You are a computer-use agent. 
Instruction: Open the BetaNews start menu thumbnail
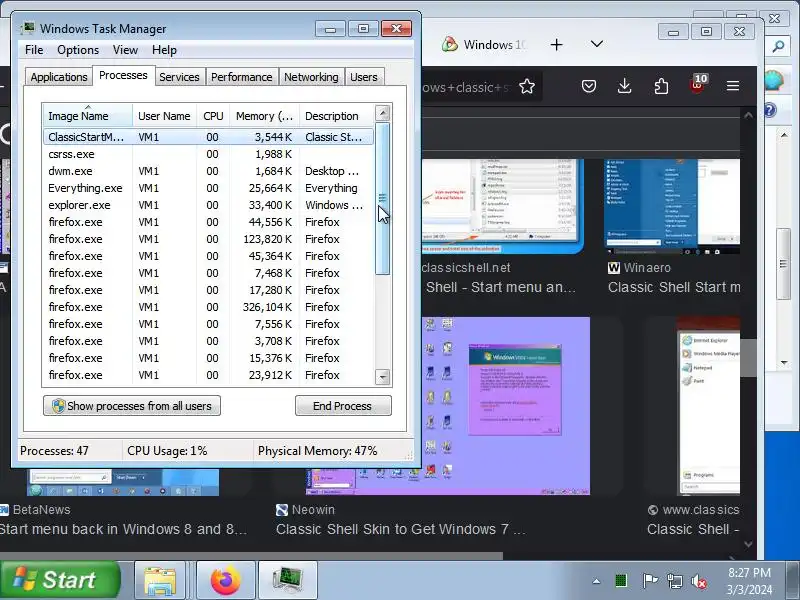(123, 482)
